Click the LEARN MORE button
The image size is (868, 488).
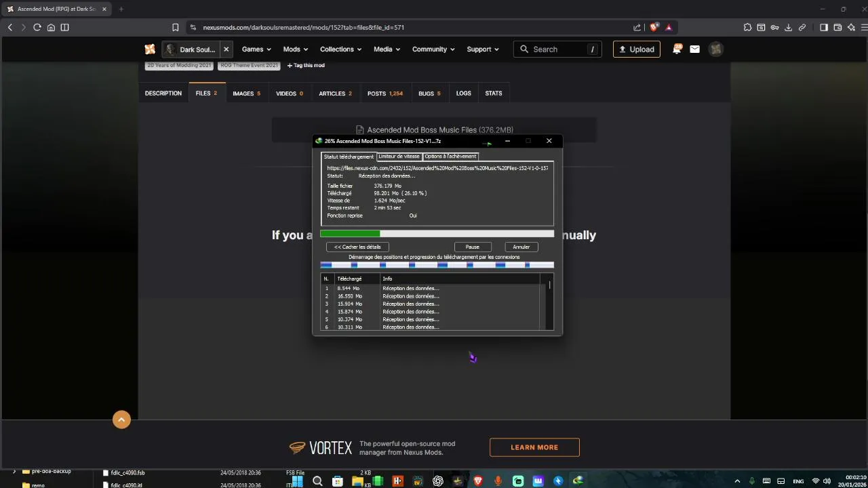534,447
